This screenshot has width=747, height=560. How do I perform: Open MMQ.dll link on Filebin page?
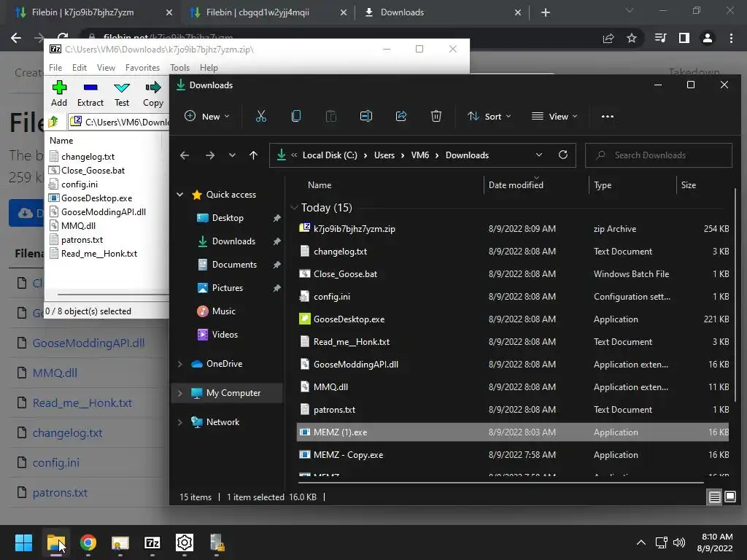pos(55,373)
